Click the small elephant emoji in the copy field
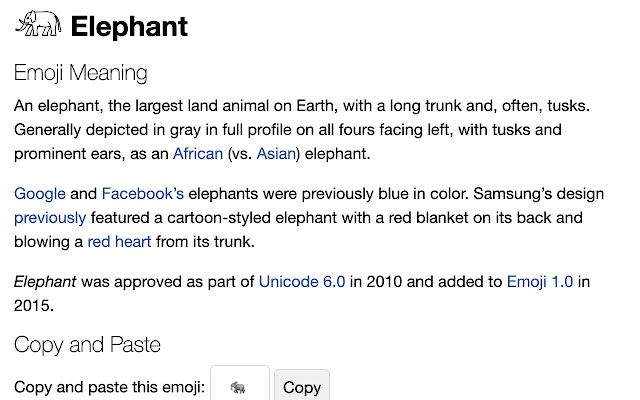The height and width of the screenshot is (400, 640). (238, 387)
